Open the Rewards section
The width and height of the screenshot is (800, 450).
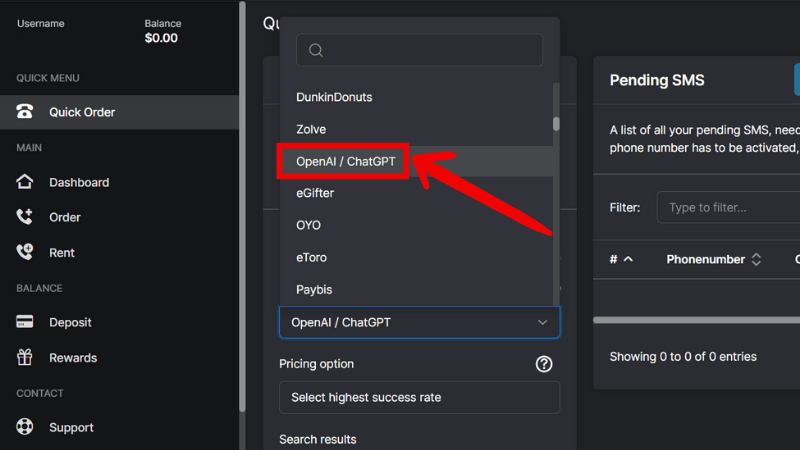(x=73, y=358)
